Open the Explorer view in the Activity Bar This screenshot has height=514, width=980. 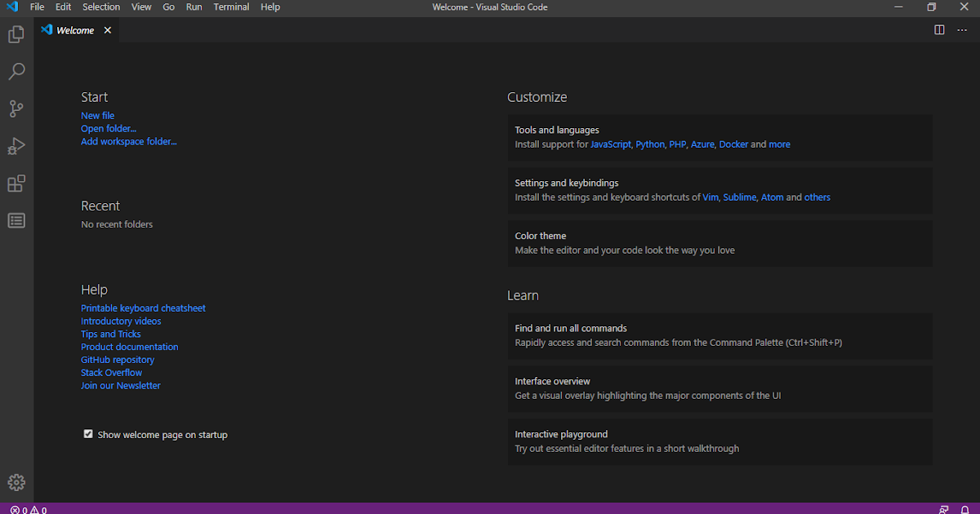tap(16, 34)
